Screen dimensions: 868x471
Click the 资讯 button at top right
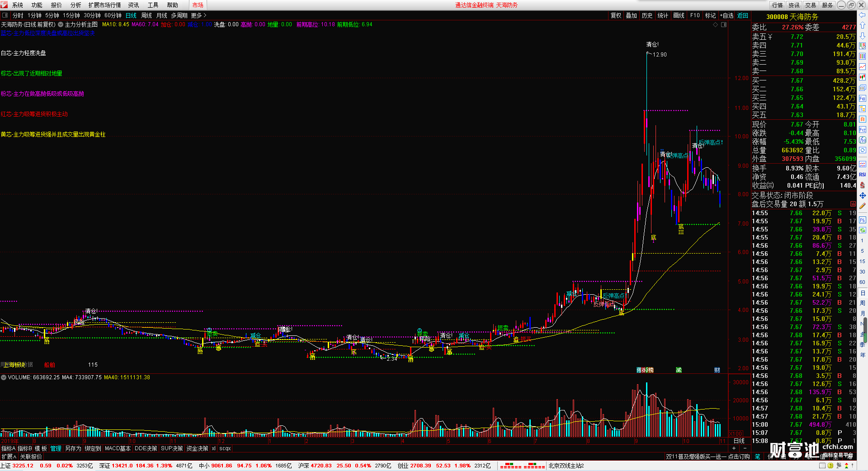(x=794, y=5)
